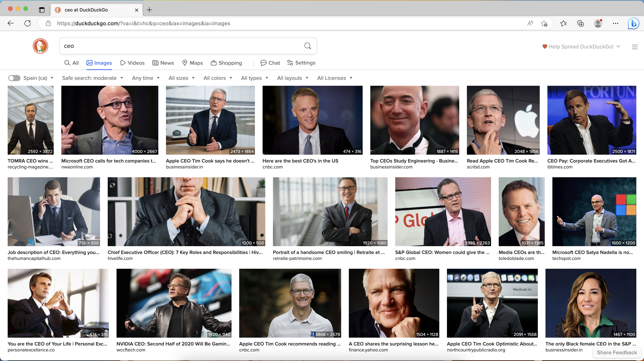Open Here are the best CEO's in the US thumbnail
Image resolution: width=644 pixels, height=361 pixels.
tap(312, 120)
